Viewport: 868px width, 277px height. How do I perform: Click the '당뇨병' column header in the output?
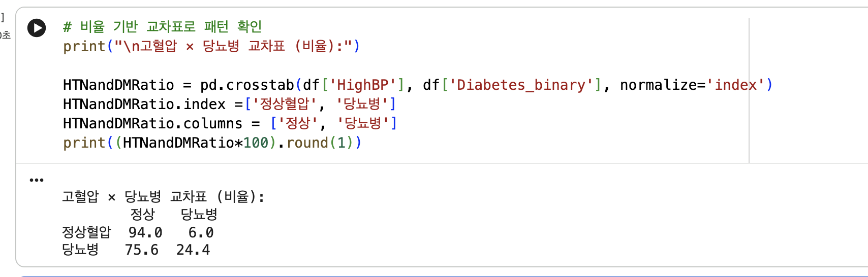(x=199, y=214)
